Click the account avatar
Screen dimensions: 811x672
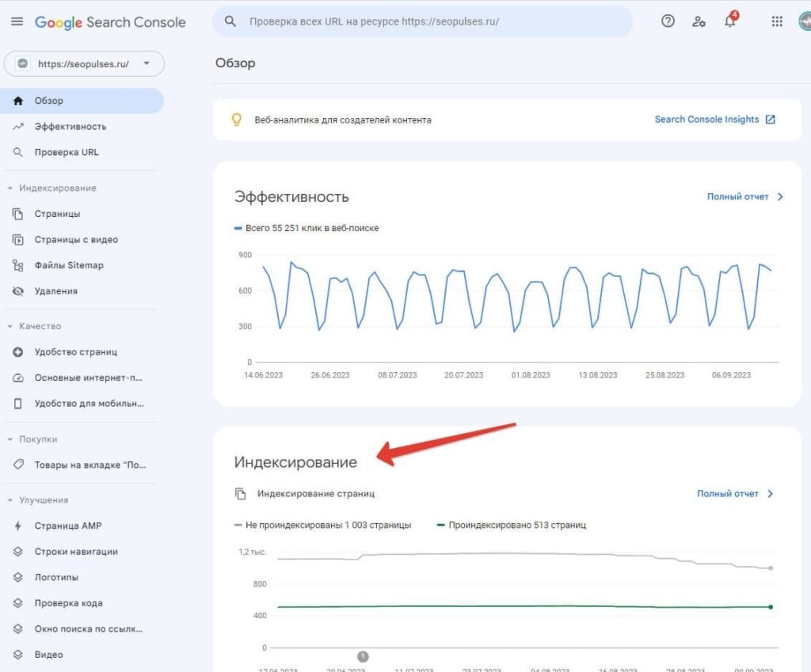[x=805, y=21]
